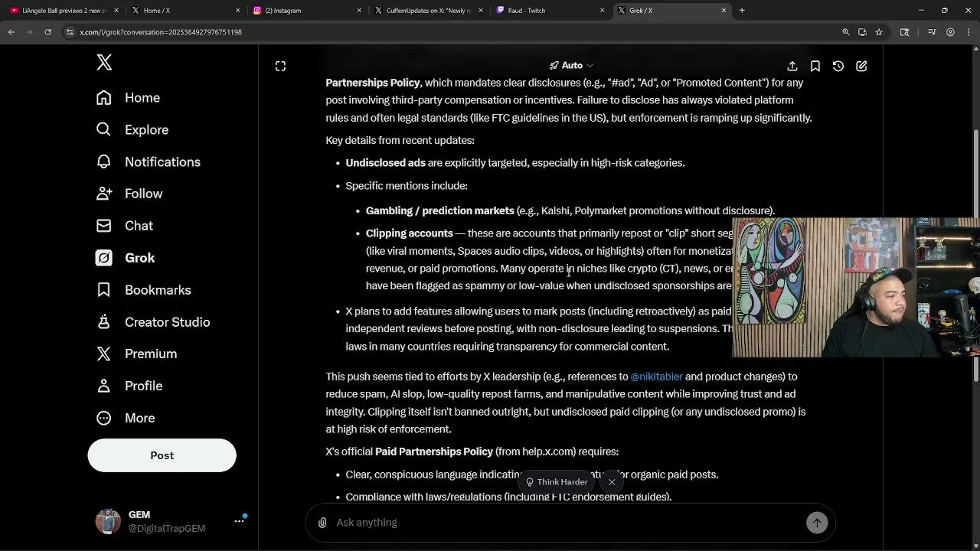Screen dimensions: 980x551
Task: Open Bookmarks in the sidebar
Action: click(143, 290)
